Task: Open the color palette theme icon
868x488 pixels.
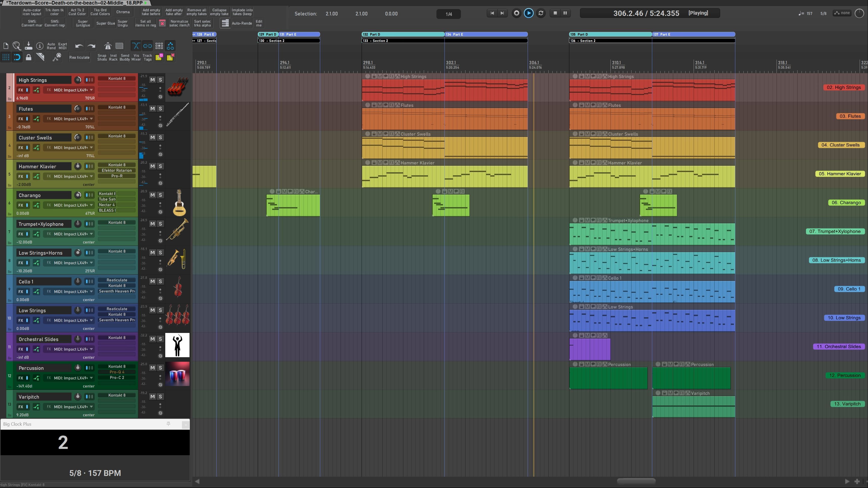Action: [x=57, y=57]
